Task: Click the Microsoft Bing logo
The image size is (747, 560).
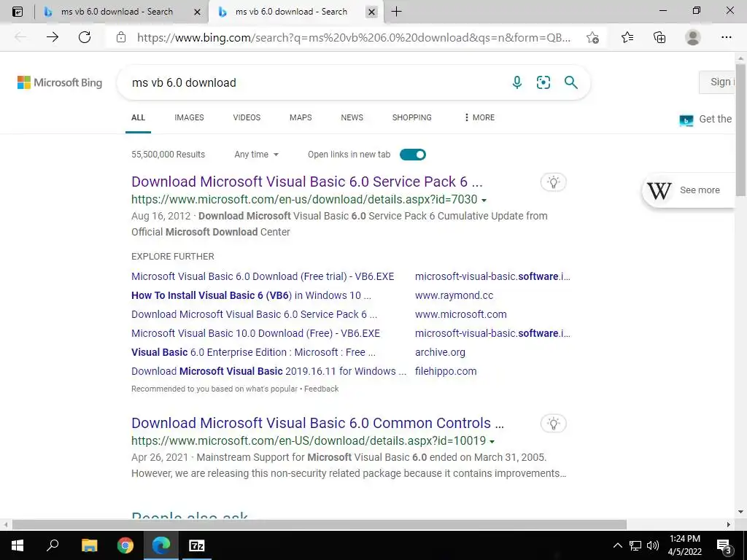Action: click(x=60, y=82)
